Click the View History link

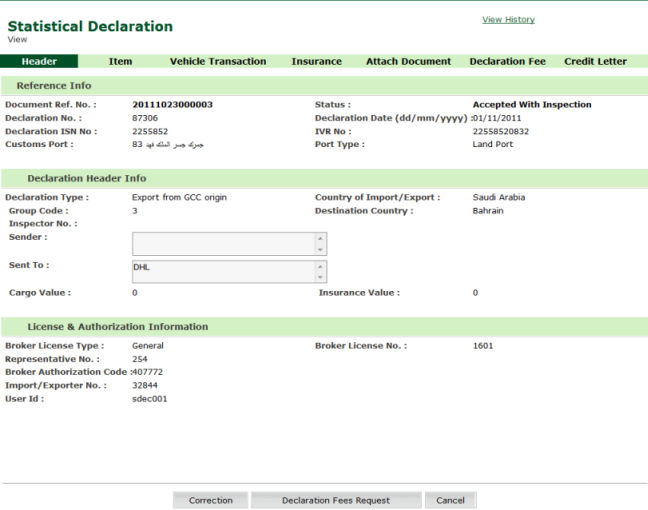(508, 20)
